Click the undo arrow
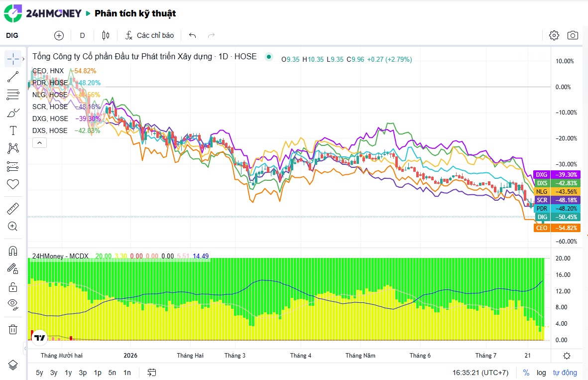The width and height of the screenshot is (588, 380). (x=192, y=35)
